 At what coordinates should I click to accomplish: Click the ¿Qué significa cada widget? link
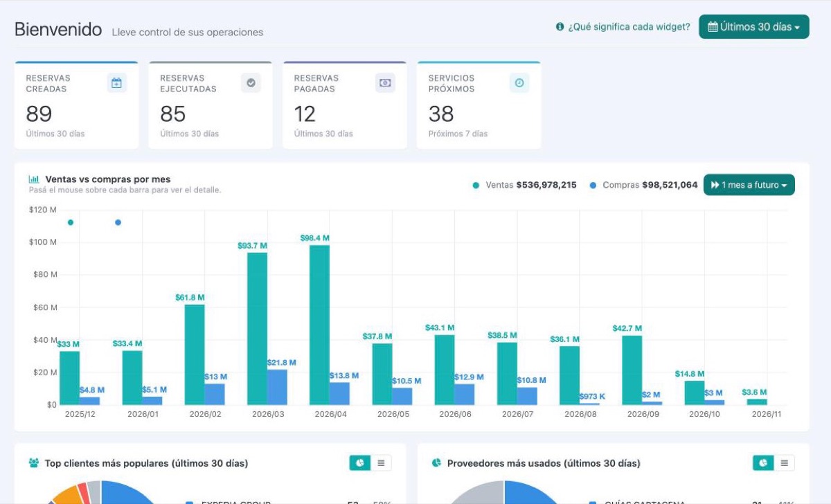click(629, 27)
